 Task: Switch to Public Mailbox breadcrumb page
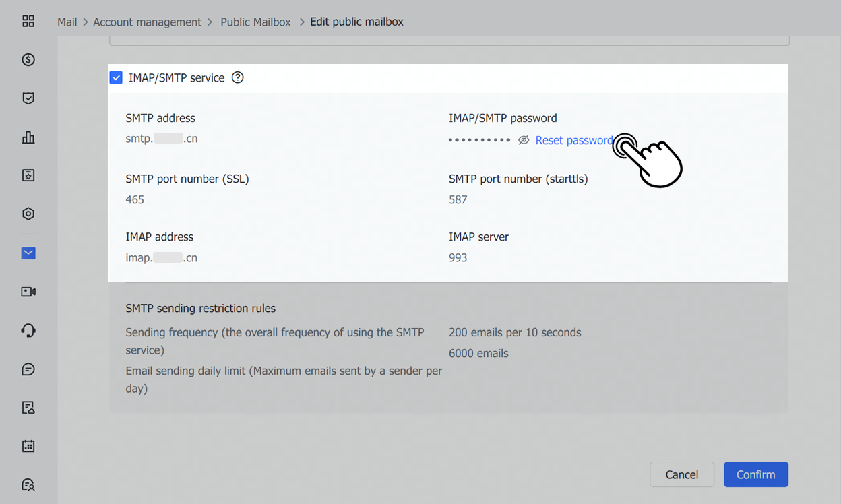tap(255, 22)
